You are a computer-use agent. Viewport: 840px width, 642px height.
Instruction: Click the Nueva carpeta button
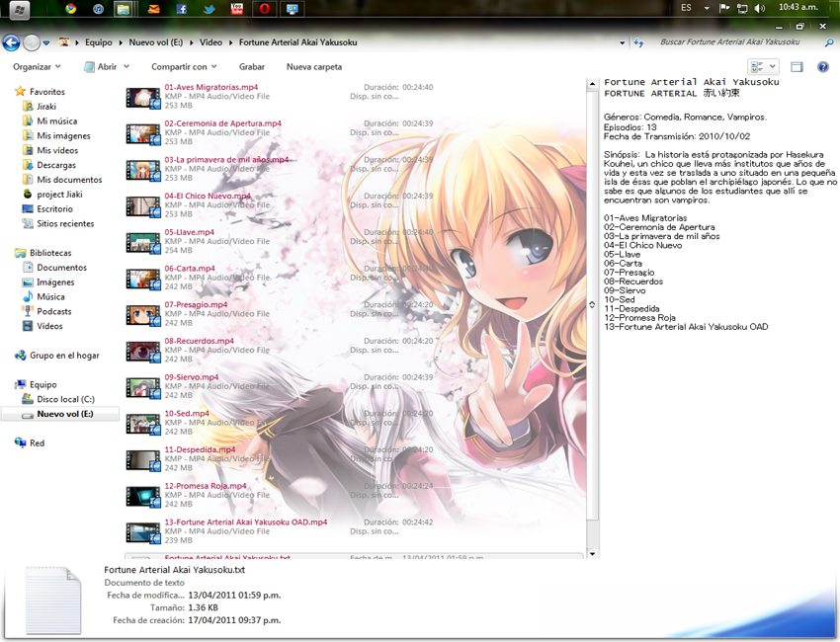(x=314, y=67)
